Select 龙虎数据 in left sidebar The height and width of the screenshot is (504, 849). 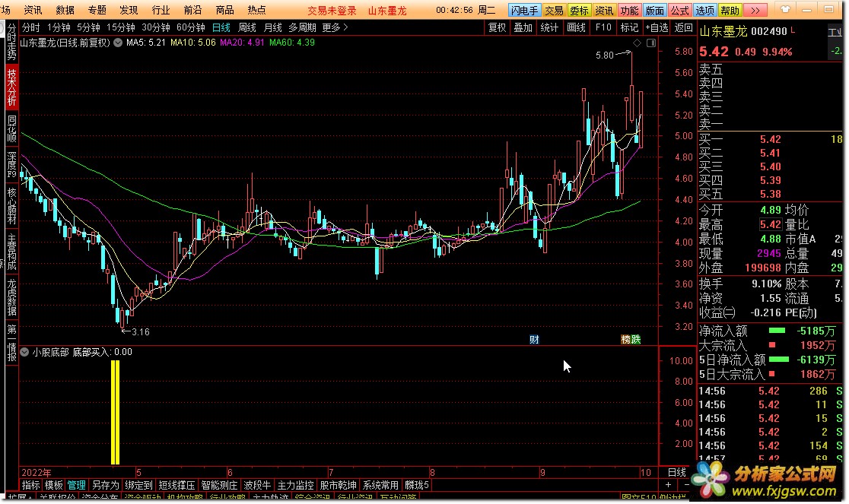click(x=11, y=297)
